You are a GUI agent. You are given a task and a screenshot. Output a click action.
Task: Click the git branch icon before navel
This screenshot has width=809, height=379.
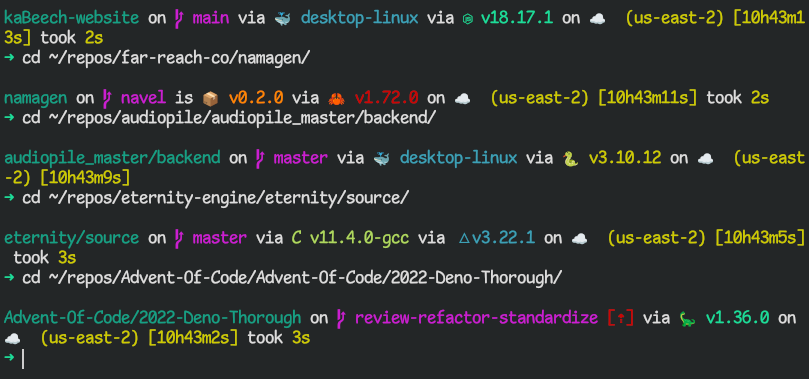[x=108, y=98]
